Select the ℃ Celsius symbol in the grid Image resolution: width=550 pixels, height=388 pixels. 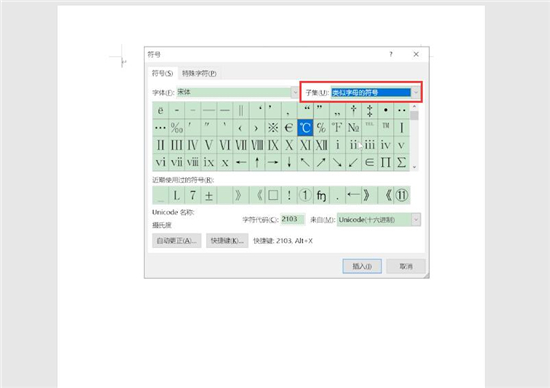(305, 128)
